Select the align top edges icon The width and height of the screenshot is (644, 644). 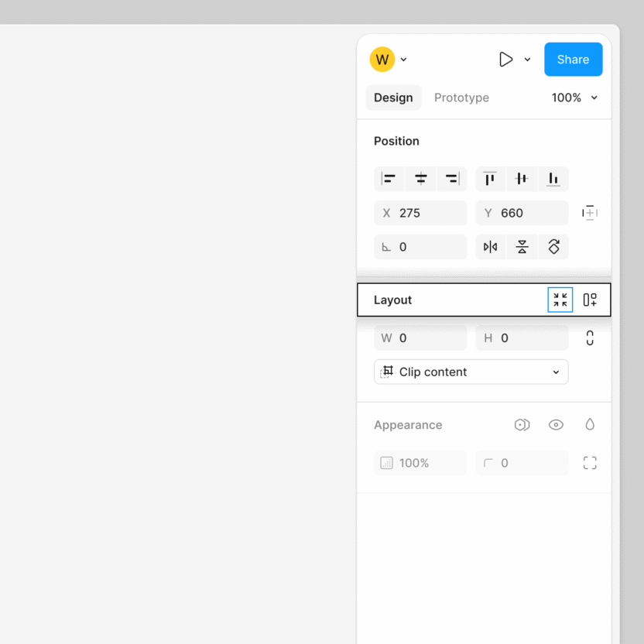pos(490,179)
